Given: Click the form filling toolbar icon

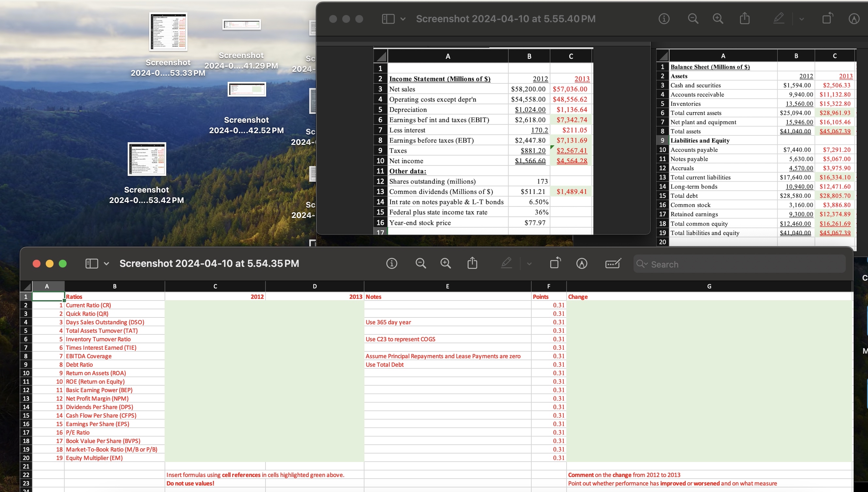Looking at the screenshot, I should (613, 263).
